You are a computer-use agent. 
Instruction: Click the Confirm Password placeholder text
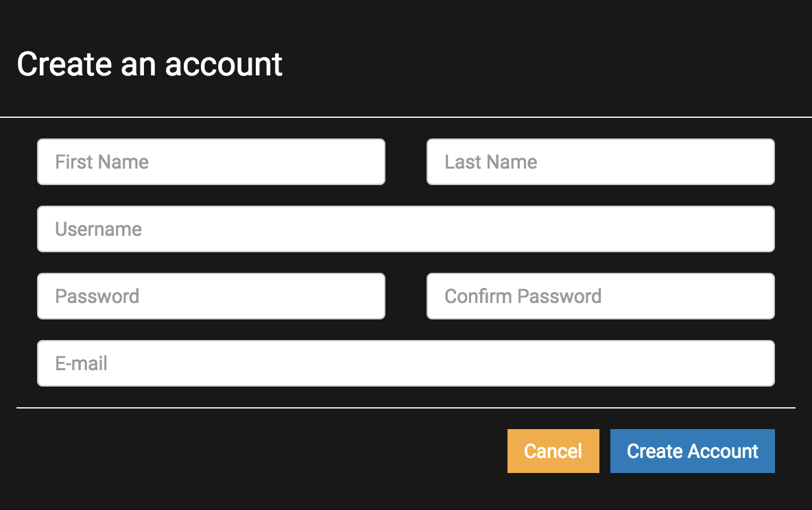pyautogui.click(x=523, y=296)
